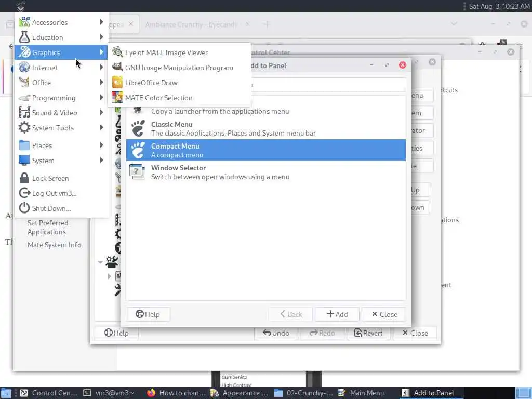
Task: Open Mate System Info in Control Center
Action: 54,245
